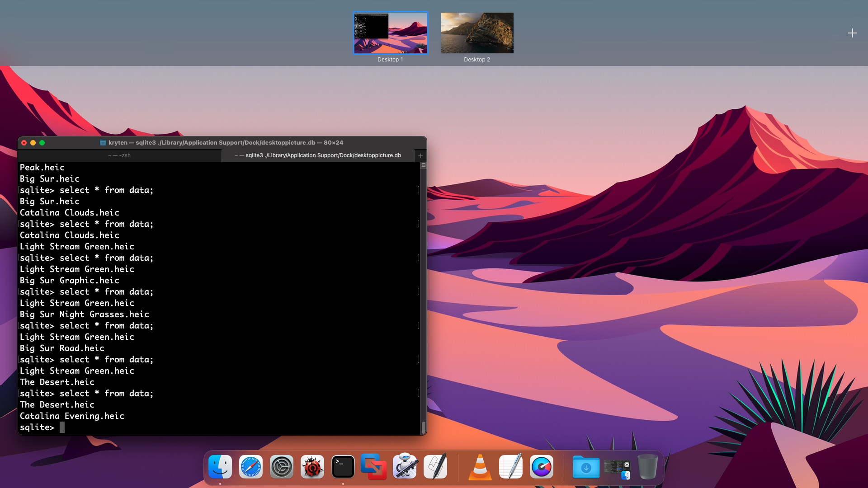
Task: Launch TextEdit from the Dock
Action: tap(511, 467)
